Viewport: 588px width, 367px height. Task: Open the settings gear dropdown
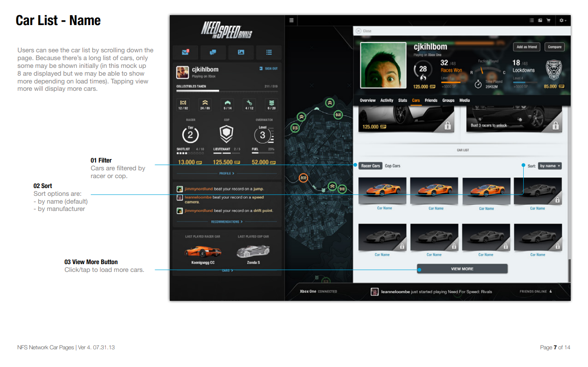point(563,20)
